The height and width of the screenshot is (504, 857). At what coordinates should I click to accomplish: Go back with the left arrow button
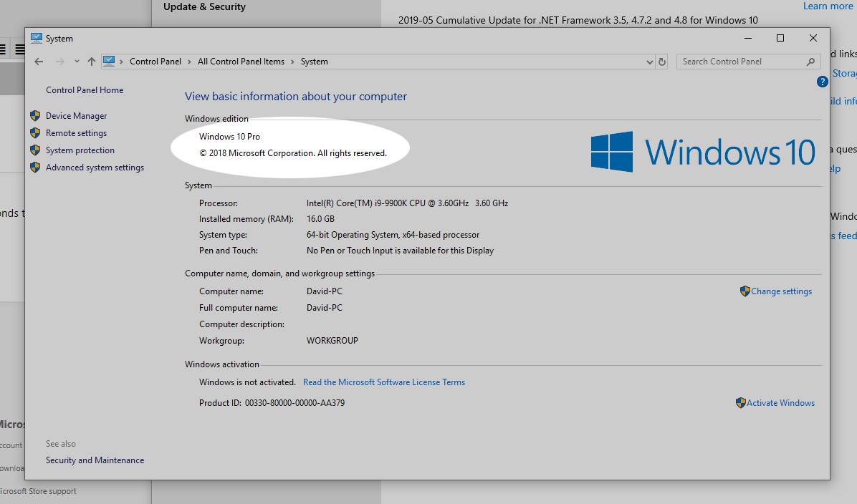tap(39, 62)
